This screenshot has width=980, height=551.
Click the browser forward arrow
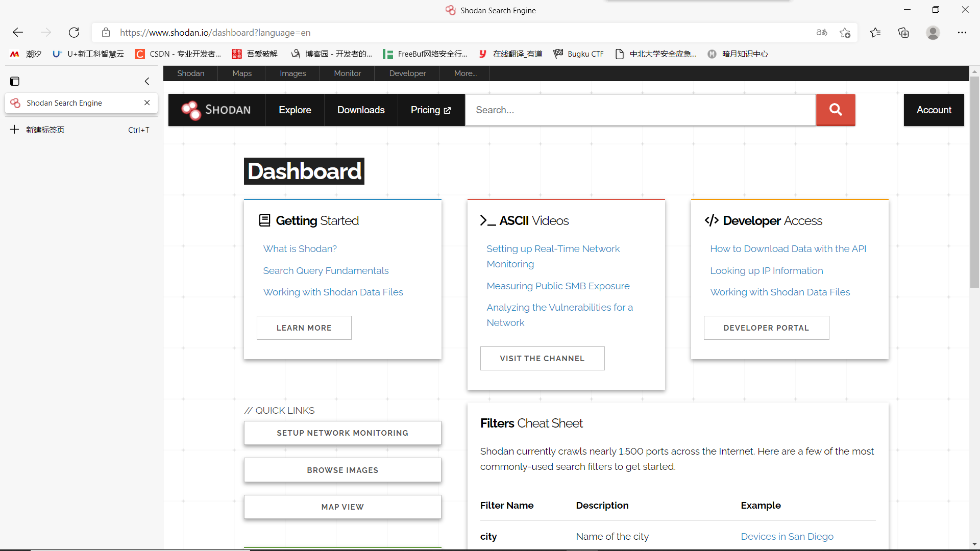(x=46, y=33)
